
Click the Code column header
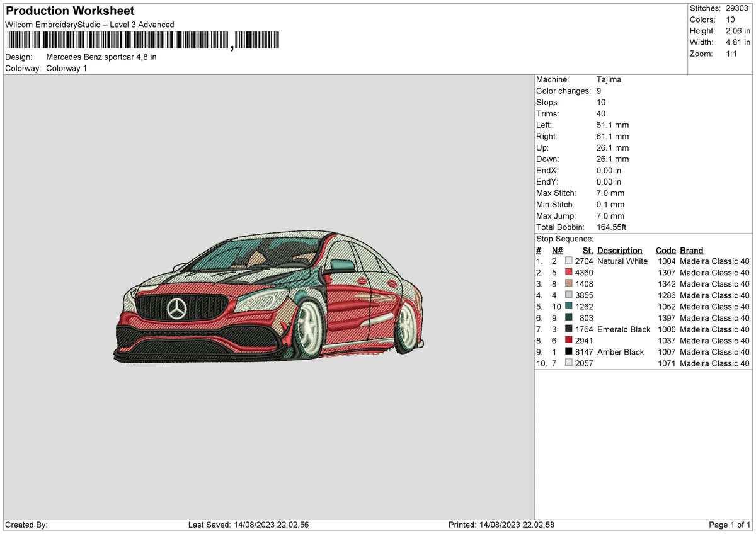click(x=665, y=250)
